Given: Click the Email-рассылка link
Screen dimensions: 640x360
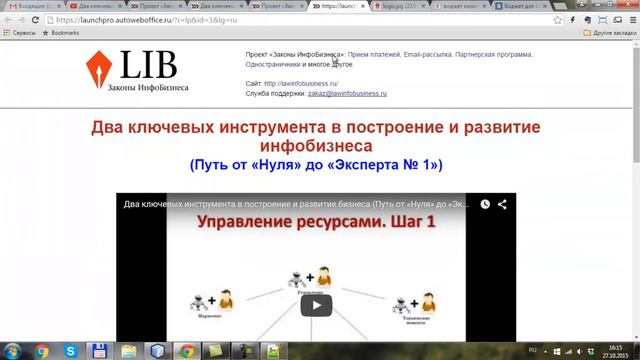Looking at the screenshot, I should [428, 54].
